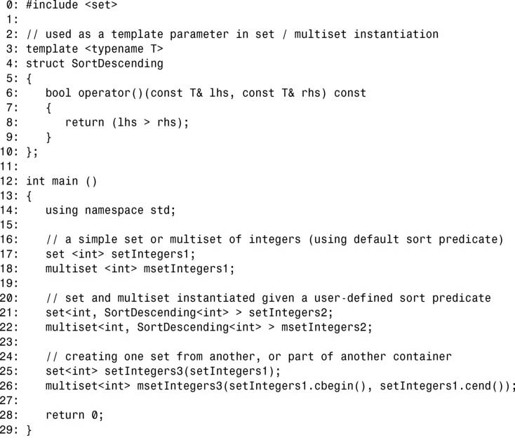Click the user-defined sort predicate comment
515x440 pixels.
268,298
